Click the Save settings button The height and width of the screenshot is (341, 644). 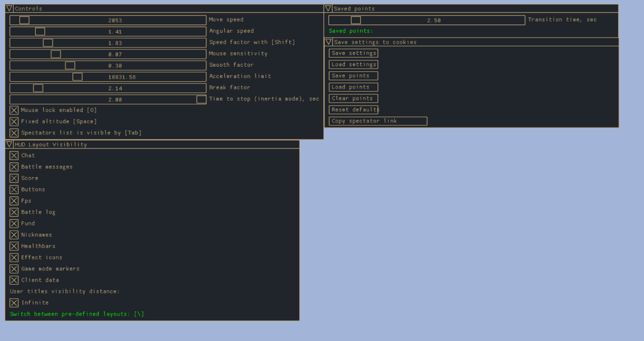click(353, 53)
